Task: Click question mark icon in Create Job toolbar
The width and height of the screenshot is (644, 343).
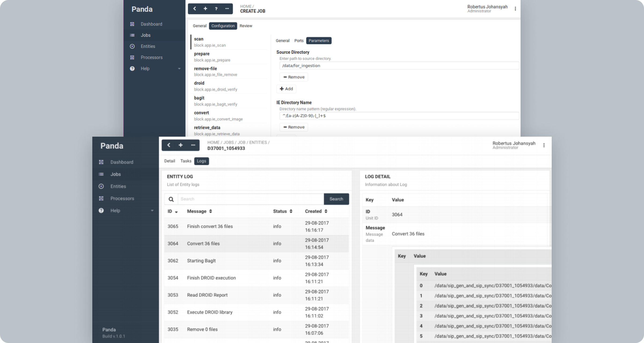Action: point(216,9)
